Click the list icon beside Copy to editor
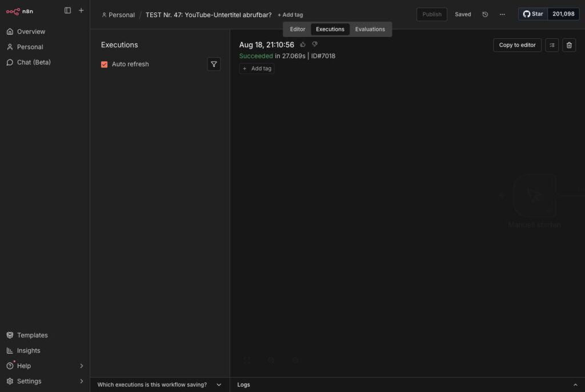 click(552, 45)
